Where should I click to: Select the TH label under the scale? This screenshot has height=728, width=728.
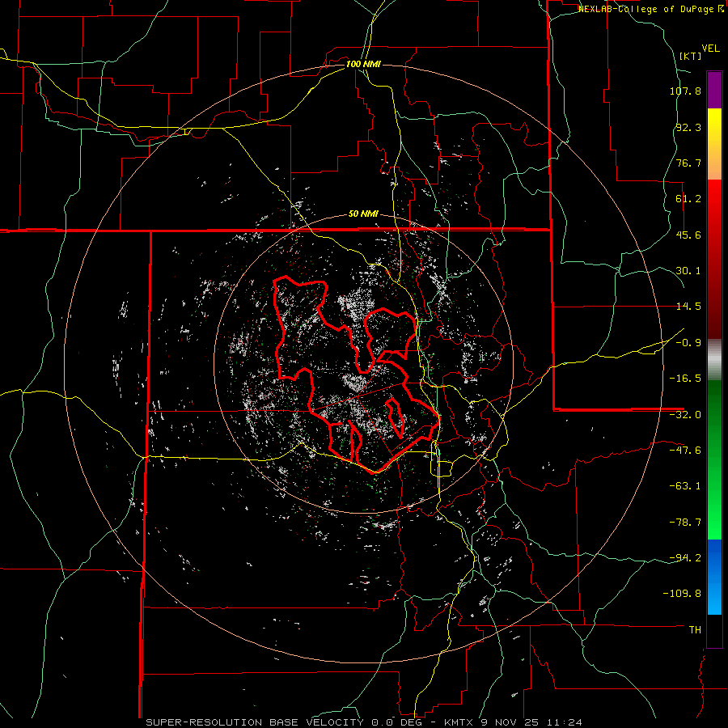[x=694, y=629]
